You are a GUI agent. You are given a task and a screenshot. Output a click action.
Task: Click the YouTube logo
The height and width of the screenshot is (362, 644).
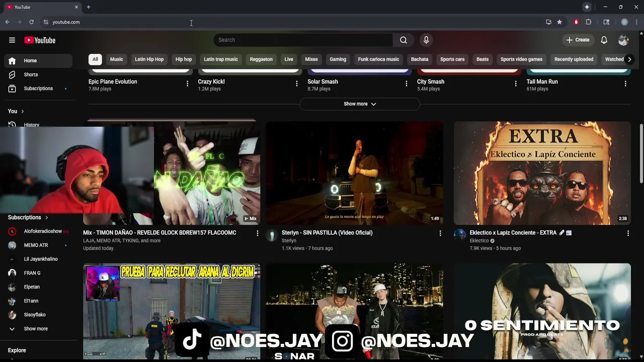(x=40, y=40)
